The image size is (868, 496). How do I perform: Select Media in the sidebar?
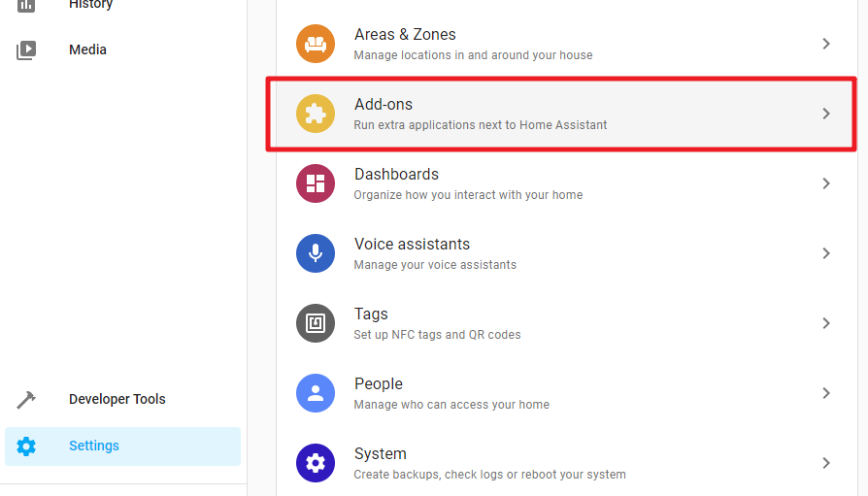tap(87, 50)
